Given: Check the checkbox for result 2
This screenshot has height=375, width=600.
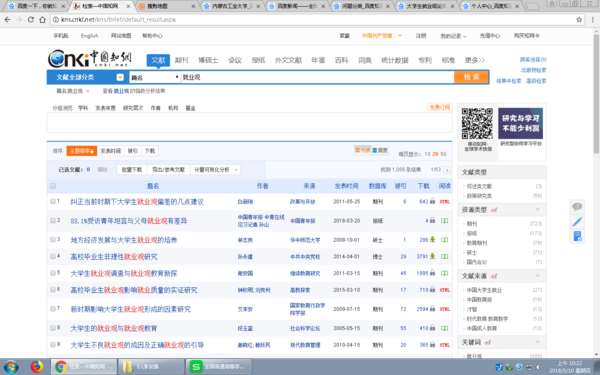Looking at the screenshot, I should point(53,220).
